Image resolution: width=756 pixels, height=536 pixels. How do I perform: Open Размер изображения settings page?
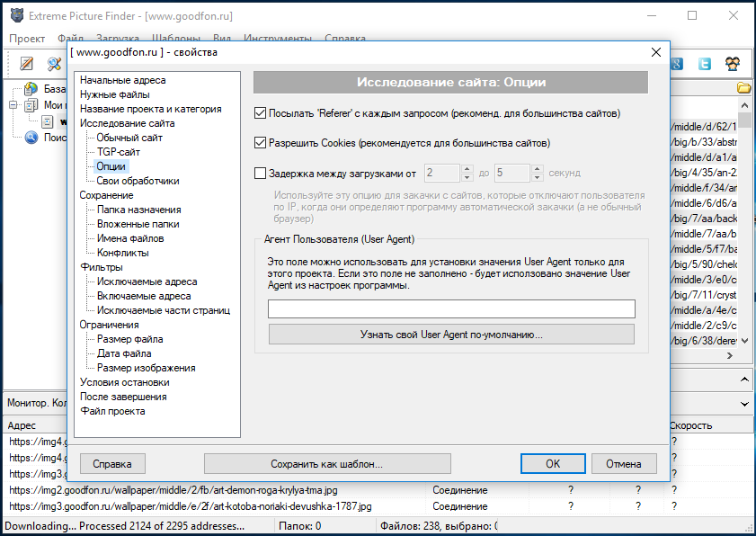[x=147, y=368]
